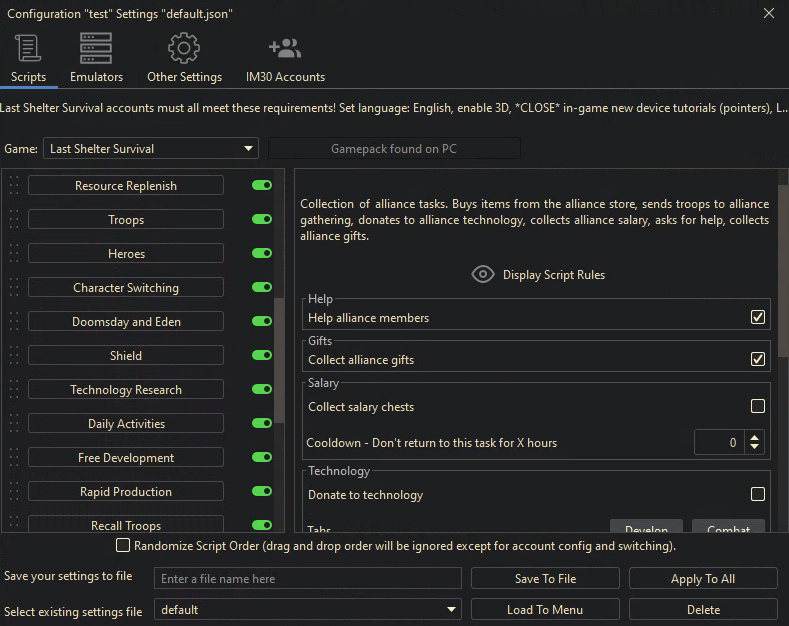Increase the Cooldown hours stepper value
Viewport: 789px width, 626px height.
(755, 437)
